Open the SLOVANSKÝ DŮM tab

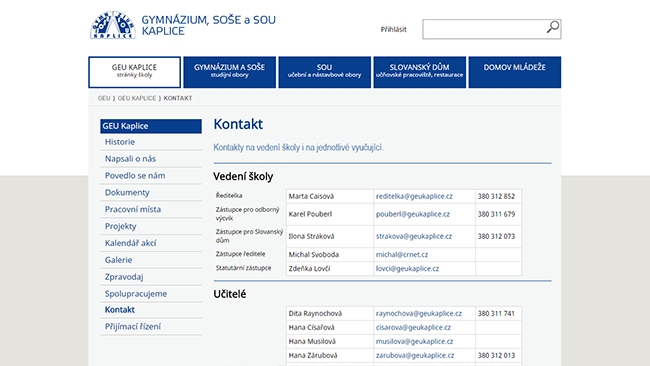tap(420, 72)
